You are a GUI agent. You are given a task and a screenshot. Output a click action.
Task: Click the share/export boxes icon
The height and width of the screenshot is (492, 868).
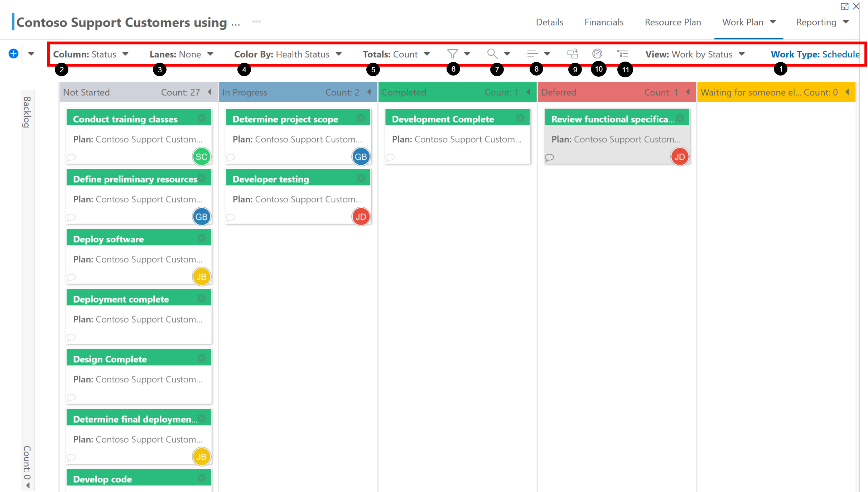(573, 54)
